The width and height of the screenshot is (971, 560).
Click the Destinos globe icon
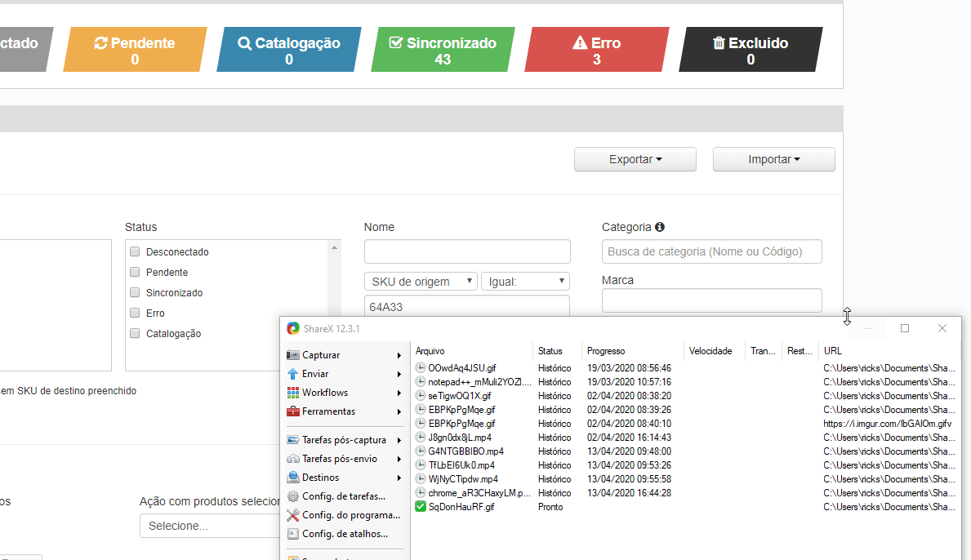pos(293,478)
